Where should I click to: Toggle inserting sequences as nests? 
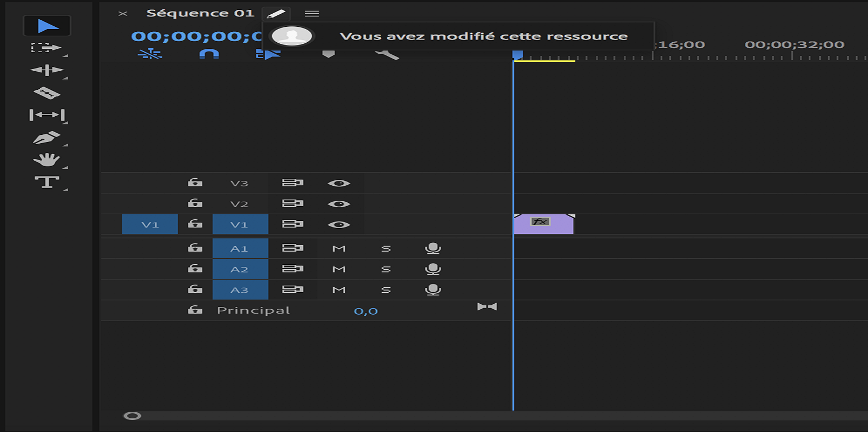click(150, 54)
